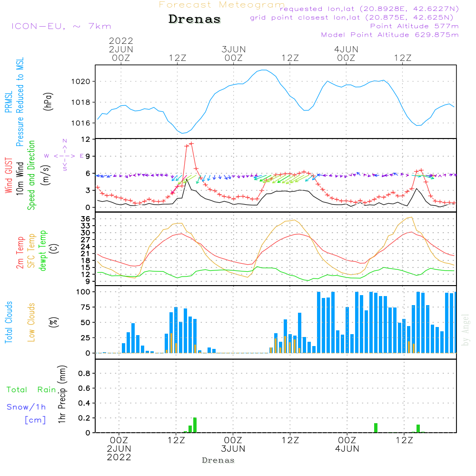Click the pressure curve peak above 1020
Viewport: 476px width, 476px height.
pos(264,70)
